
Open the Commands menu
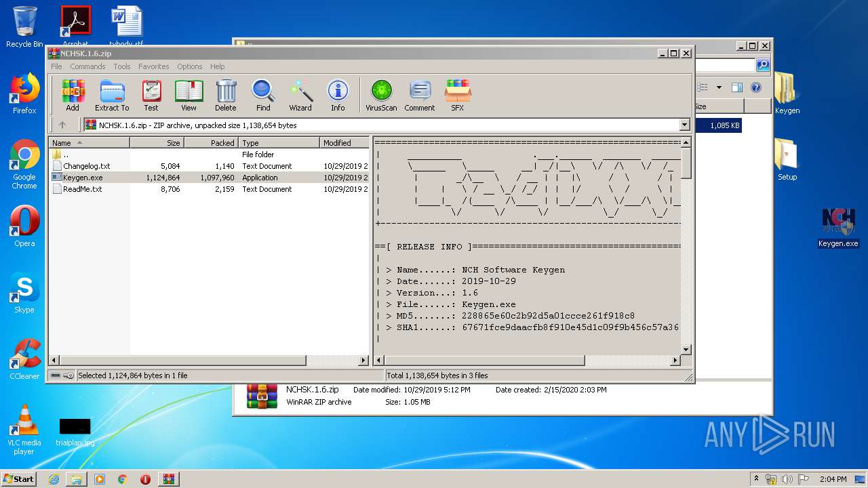[87, 66]
